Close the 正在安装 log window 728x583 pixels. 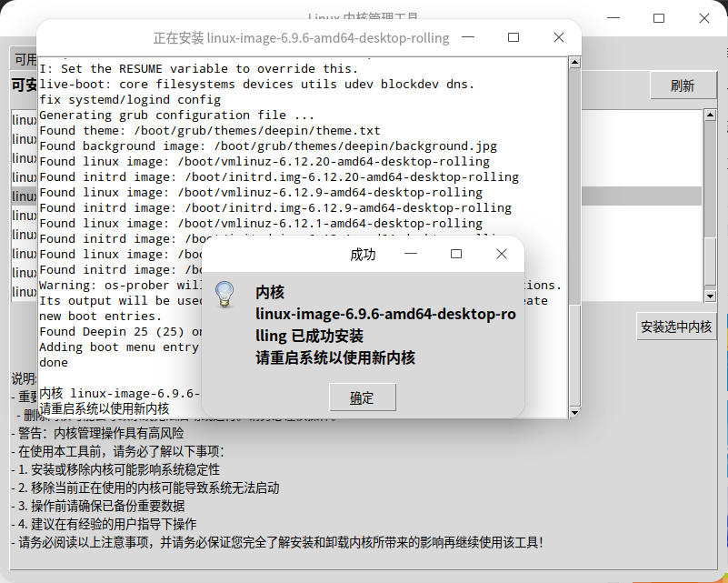point(559,37)
